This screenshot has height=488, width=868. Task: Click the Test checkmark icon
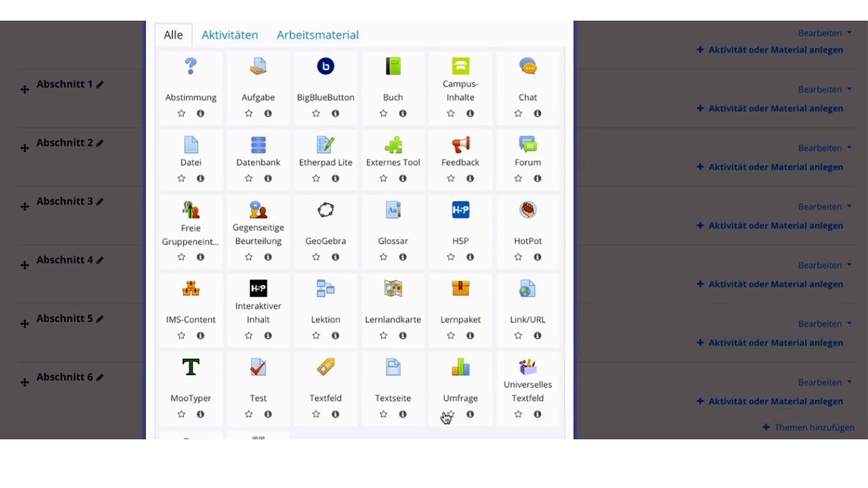pos(258,367)
